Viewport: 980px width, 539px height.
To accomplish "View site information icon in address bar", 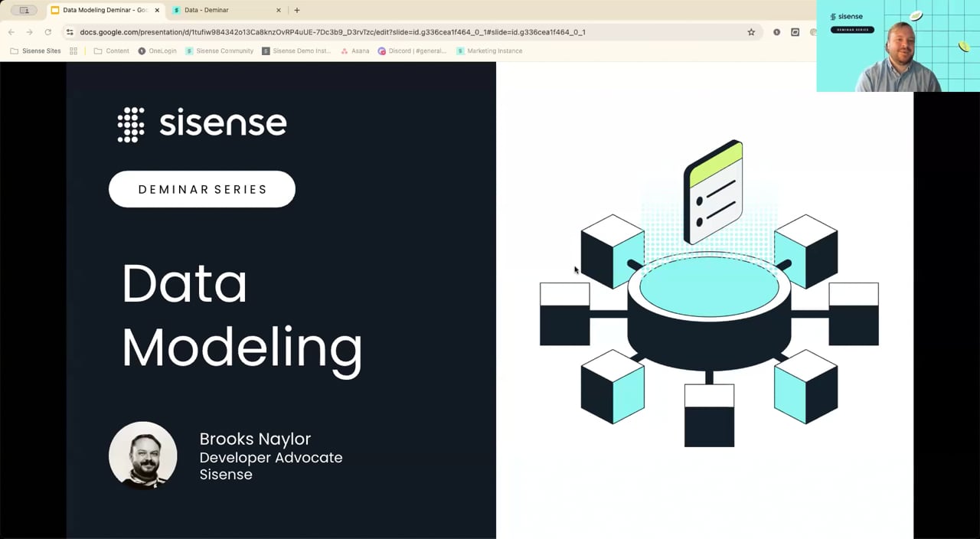I will click(x=70, y=32).
